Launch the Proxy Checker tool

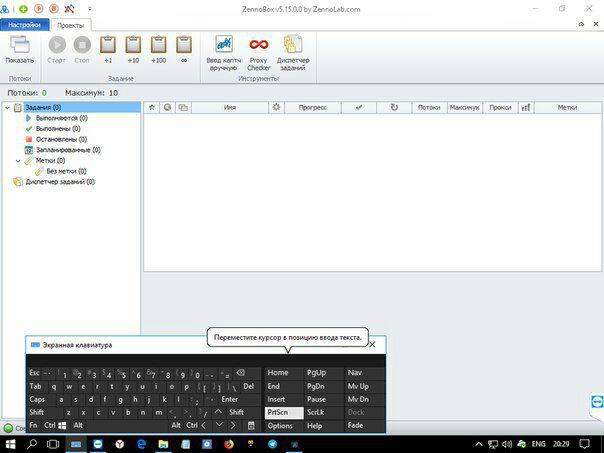click(259, 49)
